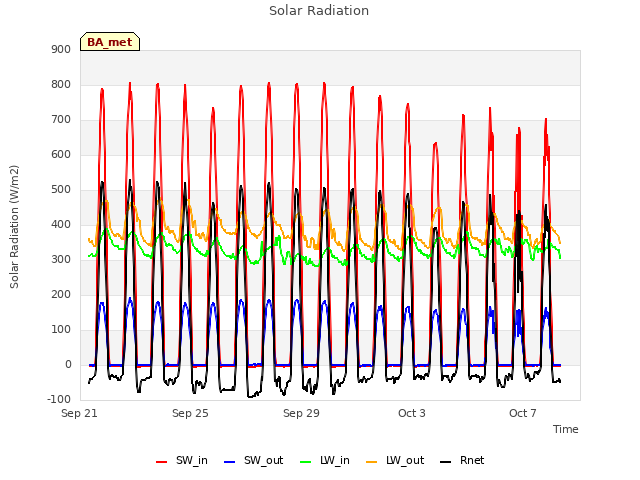Screen dimensions: 640x480
Task: Click the orange LW_out legend swatch
Action: pos(372,462)
